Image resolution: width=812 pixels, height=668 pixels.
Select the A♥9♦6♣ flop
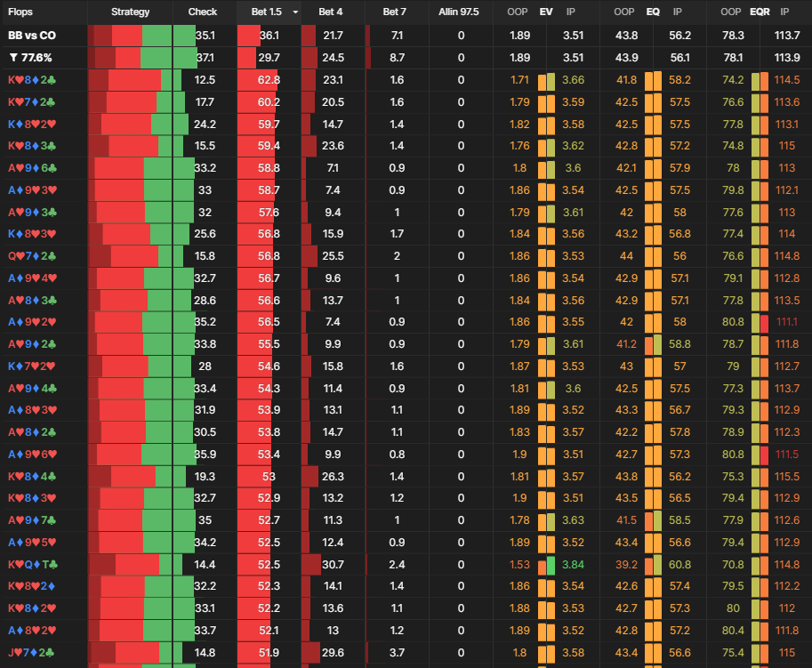[32, 168]
